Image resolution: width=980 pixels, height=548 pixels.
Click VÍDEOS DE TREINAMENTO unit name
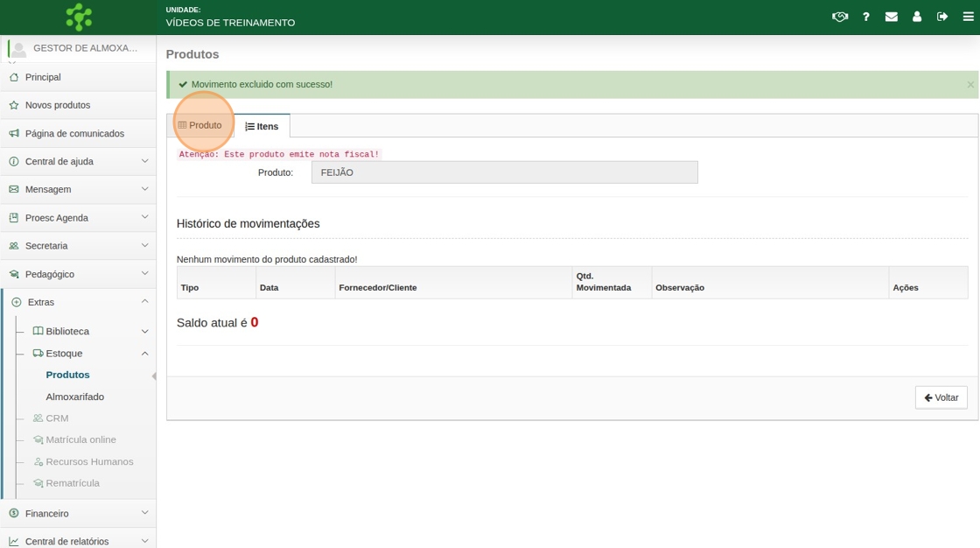point(230,23)
